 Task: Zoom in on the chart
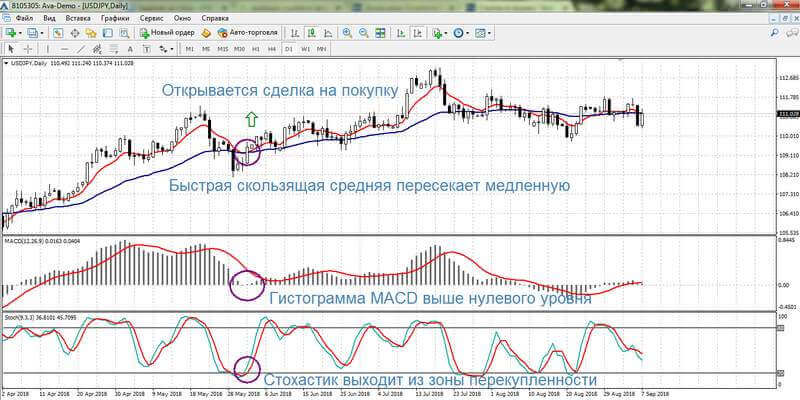(x=347, y=33)
